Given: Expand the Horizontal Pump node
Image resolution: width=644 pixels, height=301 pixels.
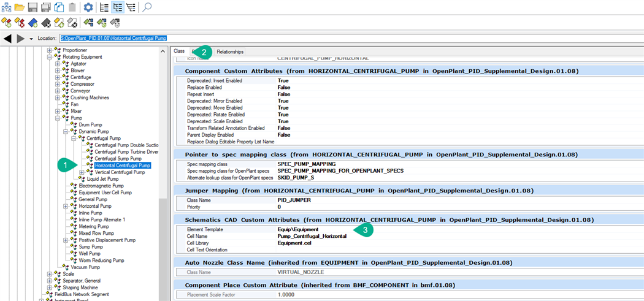Looking at the screenshot, I should point(66,206).
